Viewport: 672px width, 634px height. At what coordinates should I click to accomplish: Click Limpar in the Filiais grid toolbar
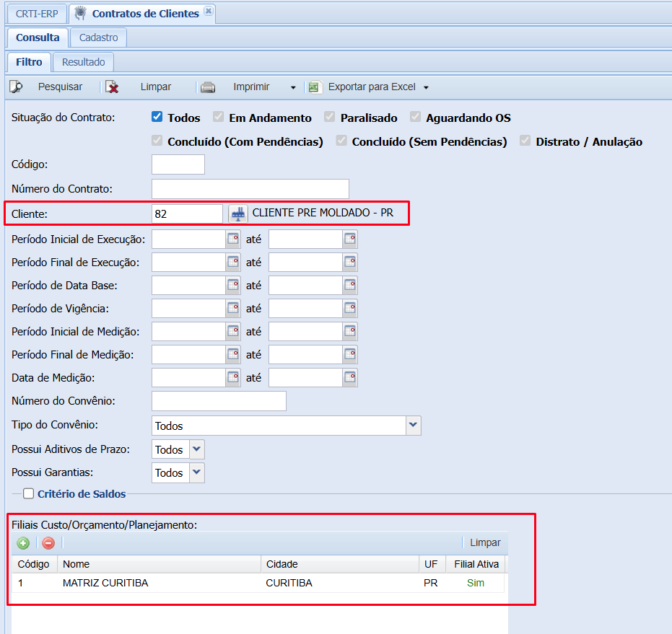point(485,542)
